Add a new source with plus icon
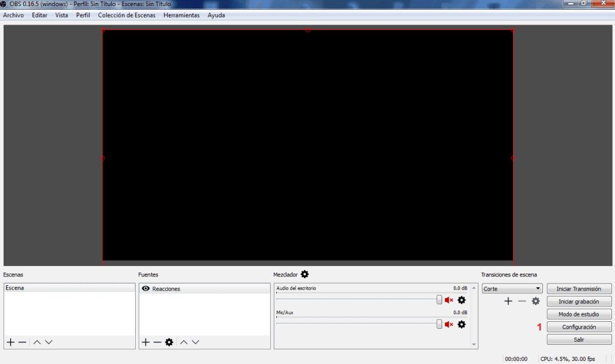615x364 pixels. pyautogui.click(x=145, y=342)
